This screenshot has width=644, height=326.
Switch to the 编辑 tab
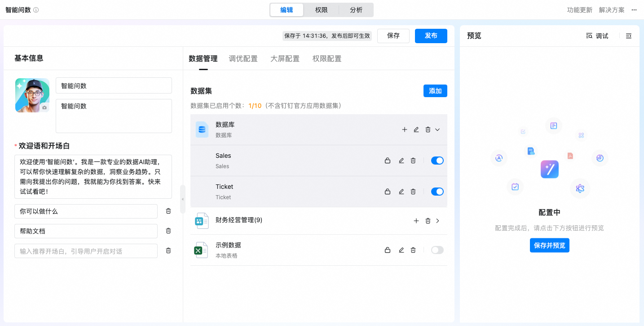tap(287, 10)
